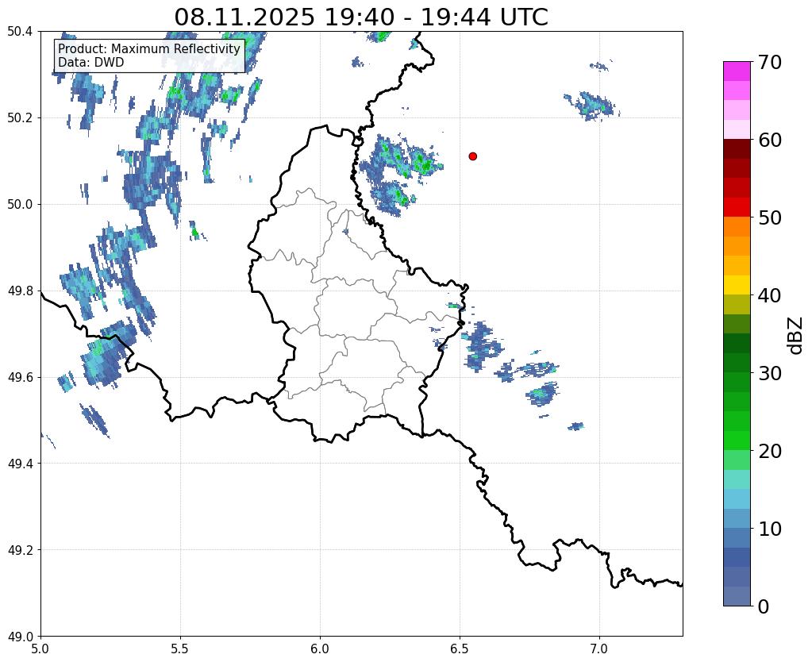This screenshot has width=812, height=662.
Task: Click the '08.11.2025 19:40 - 19:44 UTC' title
Action: coord(361,17)
